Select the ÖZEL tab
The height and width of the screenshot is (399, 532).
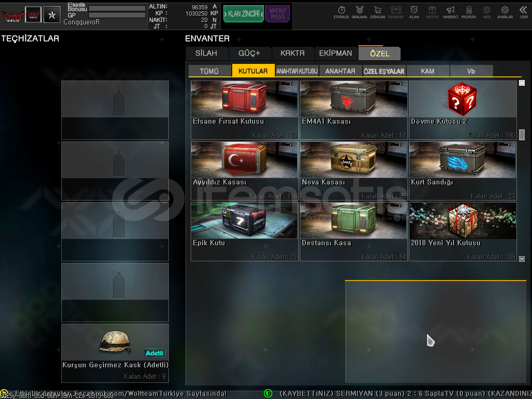(380, 54)
